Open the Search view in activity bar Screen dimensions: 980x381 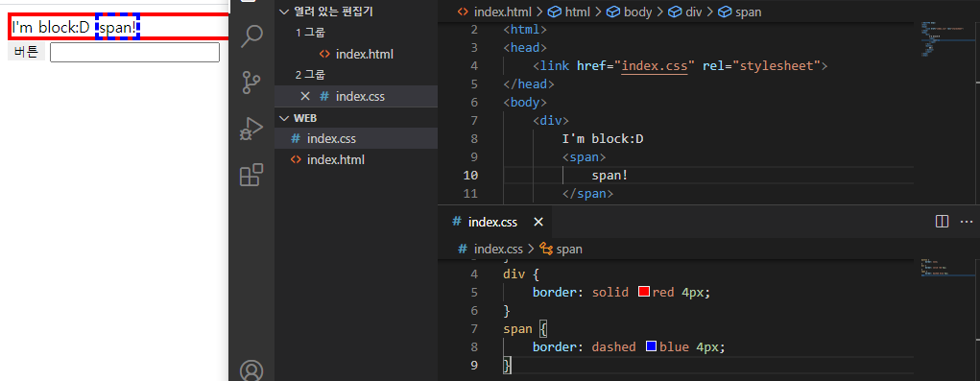coord(251,36)
